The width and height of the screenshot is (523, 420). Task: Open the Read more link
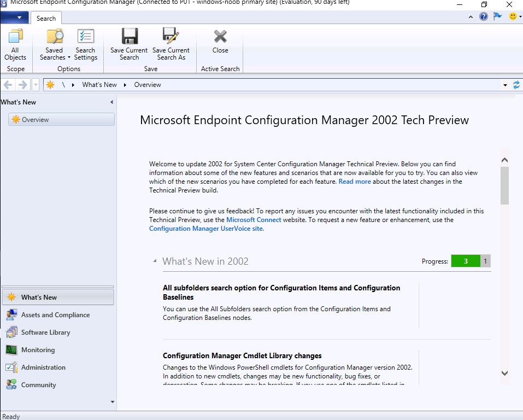(355, 181)
